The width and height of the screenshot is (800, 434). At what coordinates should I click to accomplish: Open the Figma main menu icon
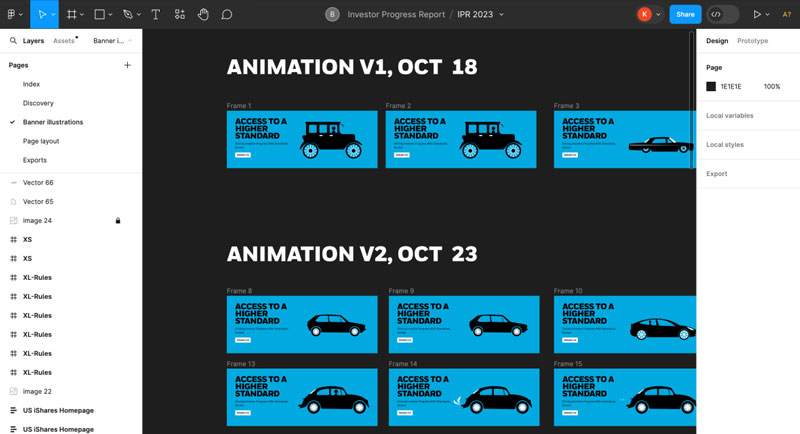tap(12, 14)
